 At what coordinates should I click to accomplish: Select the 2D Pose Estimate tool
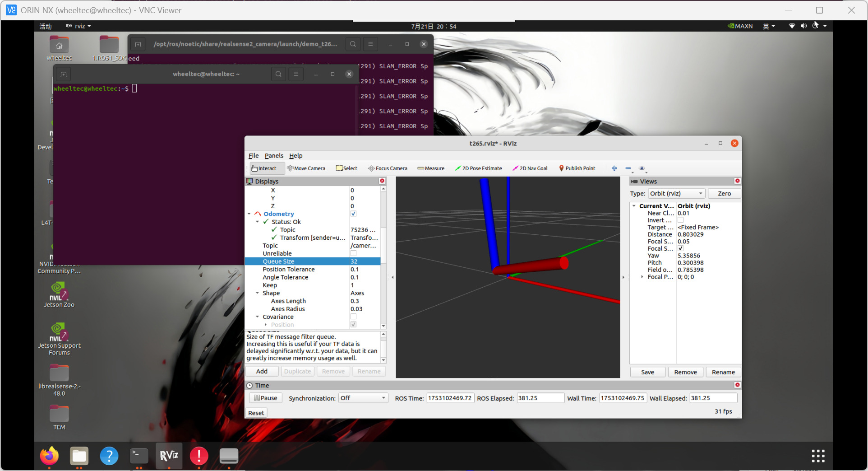point(478,168)
